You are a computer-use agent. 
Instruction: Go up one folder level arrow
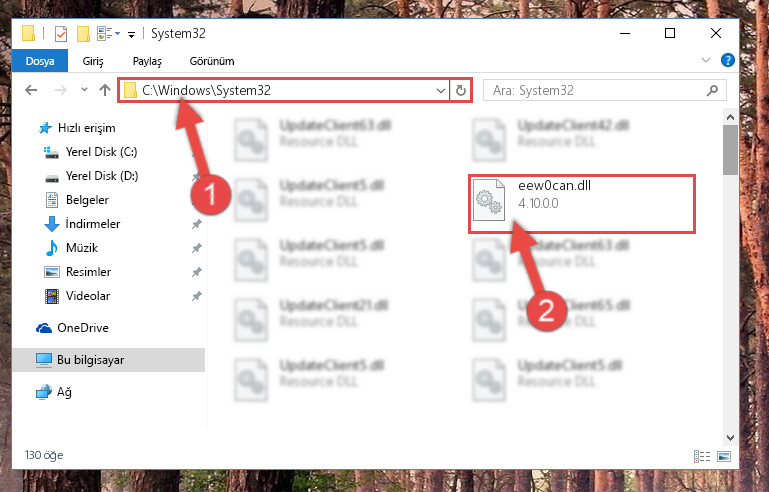(105, 90)
